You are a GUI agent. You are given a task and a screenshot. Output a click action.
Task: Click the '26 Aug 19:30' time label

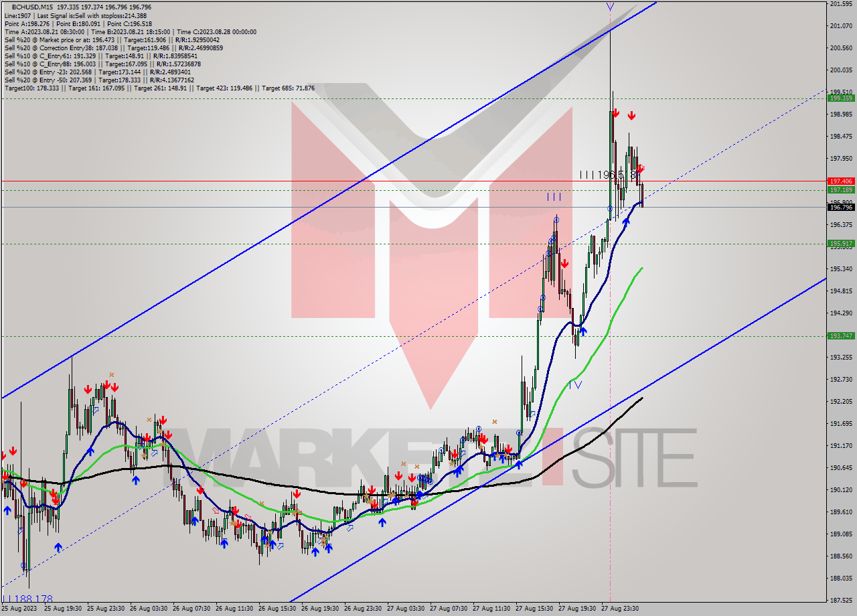click(x=320, y=609)
